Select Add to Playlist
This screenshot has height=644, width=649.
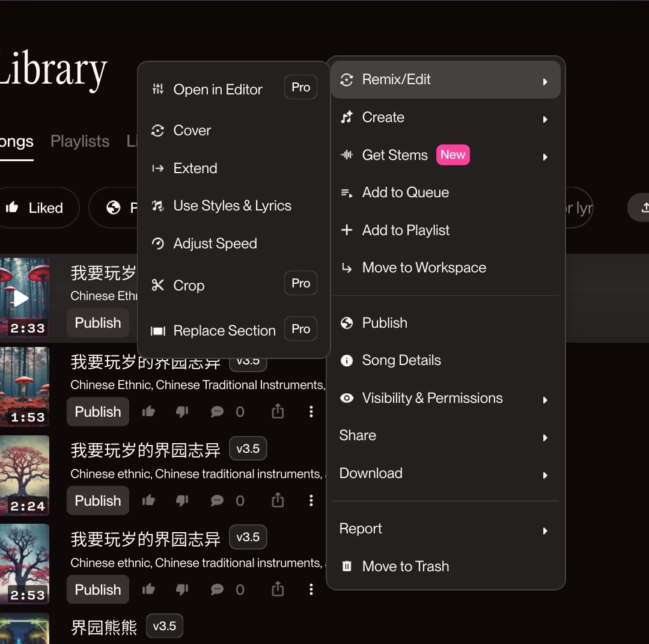[446, 230]
